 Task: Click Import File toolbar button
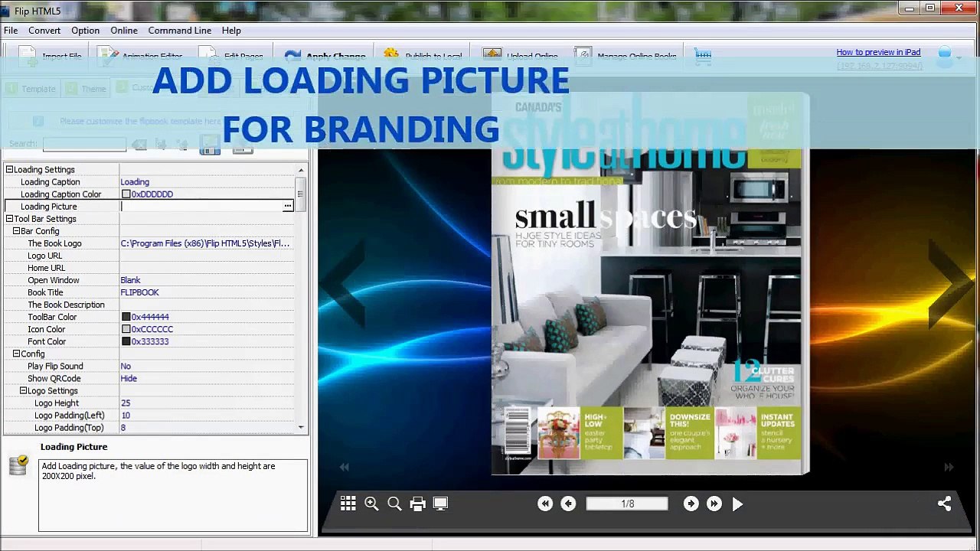[50, 55]
